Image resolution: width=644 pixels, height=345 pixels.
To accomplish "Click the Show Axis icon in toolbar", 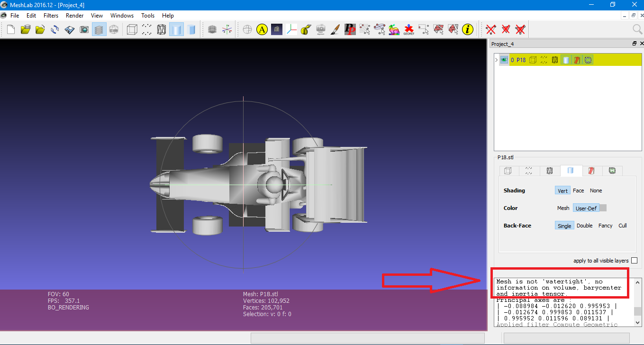I will point(227,29).
